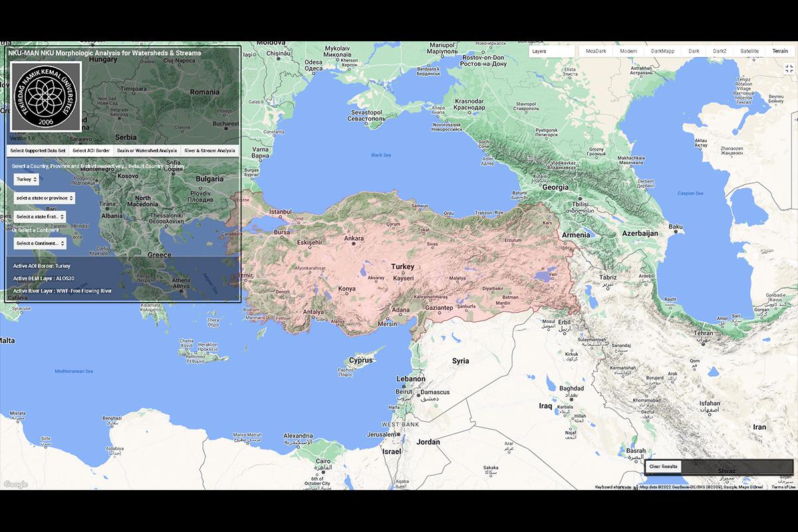Select the McaDark map style
Viewport: 798px width, 532px height.
coord(596,51)
